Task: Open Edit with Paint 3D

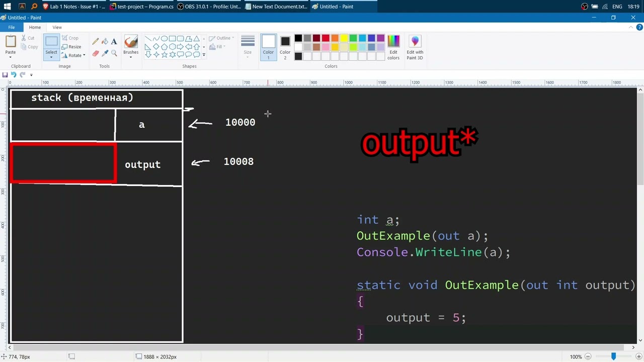Action: (415, 47)
